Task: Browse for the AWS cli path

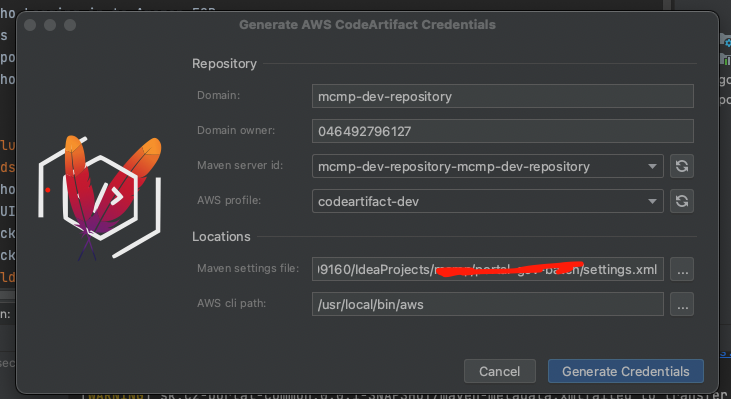Action: (682, 304)
